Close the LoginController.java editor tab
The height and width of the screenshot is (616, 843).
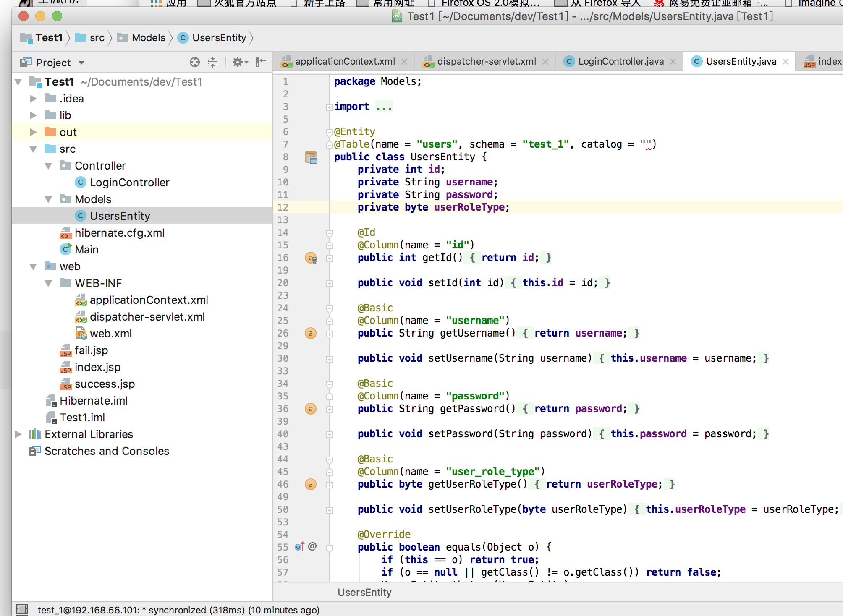tap(673, 62)
